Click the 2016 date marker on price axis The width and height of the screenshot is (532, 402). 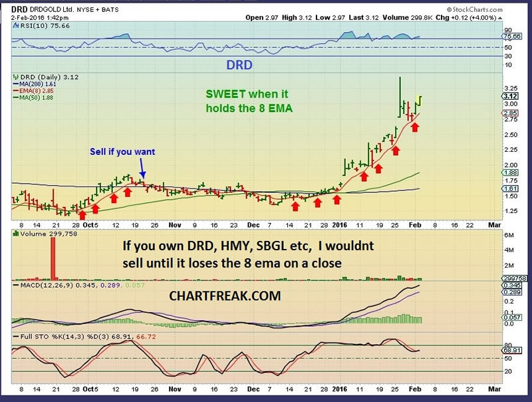click(x=340, y=225)
